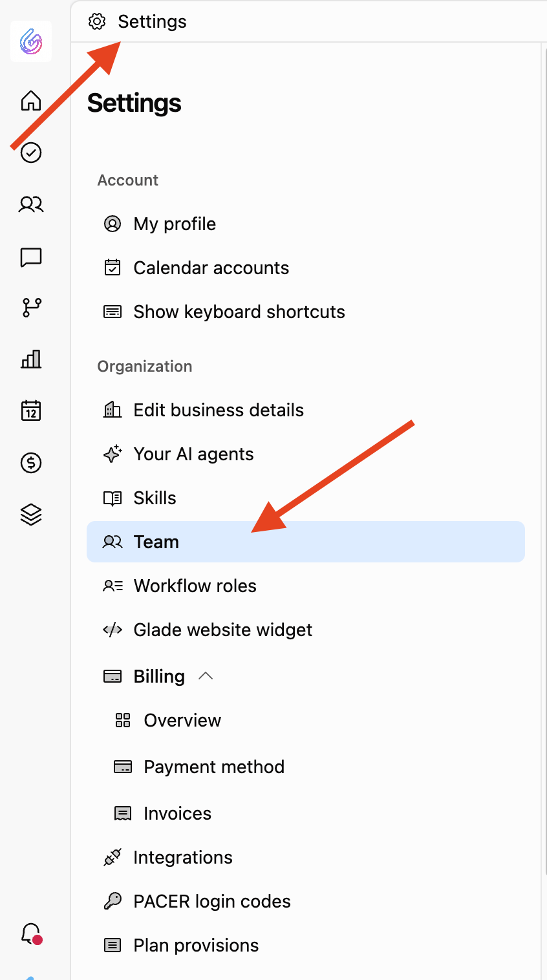Open Plan provisions settings
This screenshot has width=547, height=980.
point(306,945)
